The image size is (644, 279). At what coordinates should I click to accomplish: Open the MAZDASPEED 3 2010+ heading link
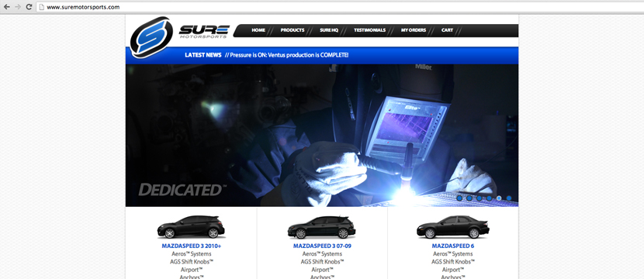coord(192,246)
